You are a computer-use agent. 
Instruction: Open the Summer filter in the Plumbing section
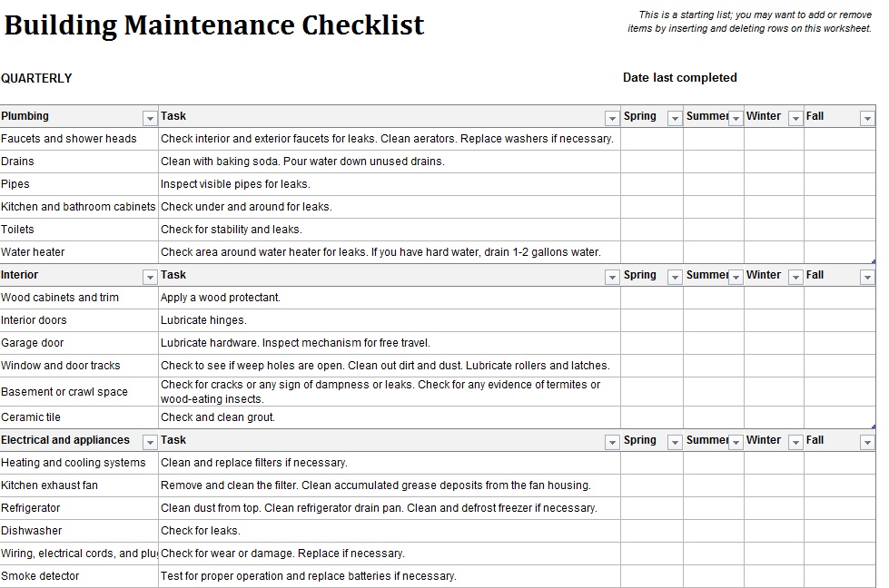click(735, 116)
